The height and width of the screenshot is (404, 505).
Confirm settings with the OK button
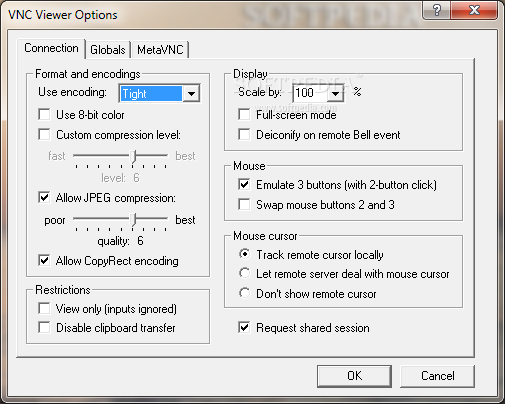tap(354, 376)
